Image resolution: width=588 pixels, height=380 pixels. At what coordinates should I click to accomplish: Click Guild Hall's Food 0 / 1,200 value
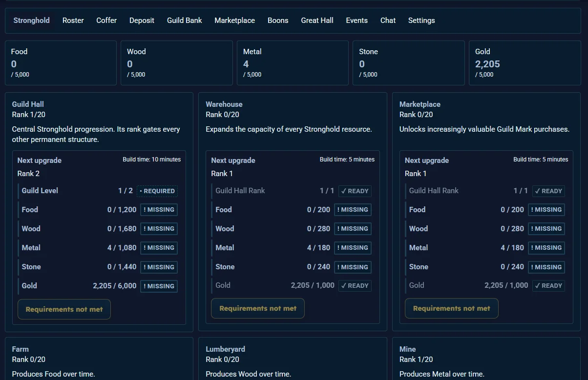pos(122,210)
